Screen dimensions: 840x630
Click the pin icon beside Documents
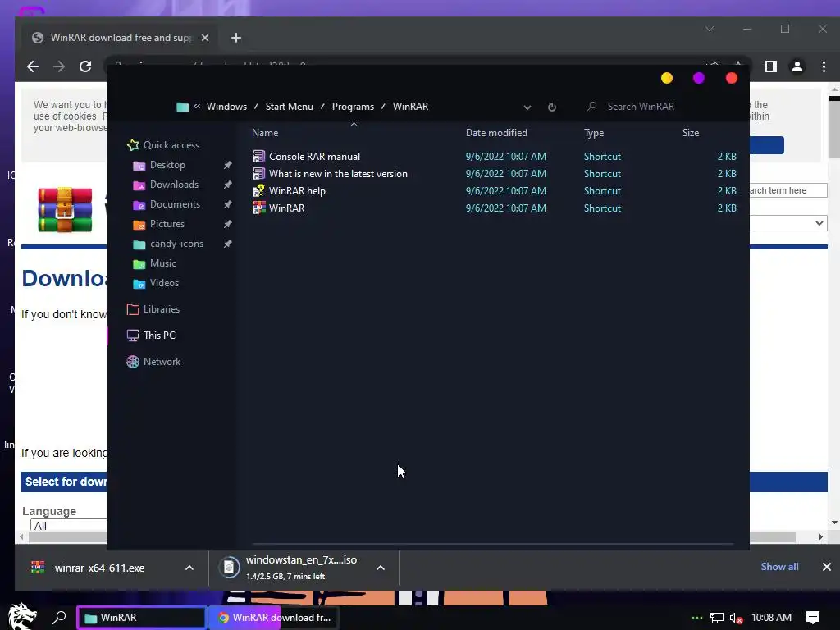(228, 204)
